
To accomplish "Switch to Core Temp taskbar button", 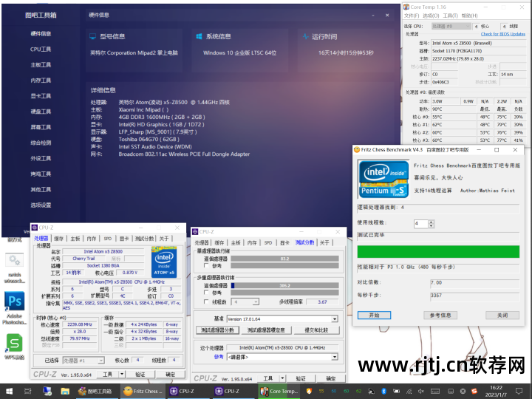I will [279, 391].
